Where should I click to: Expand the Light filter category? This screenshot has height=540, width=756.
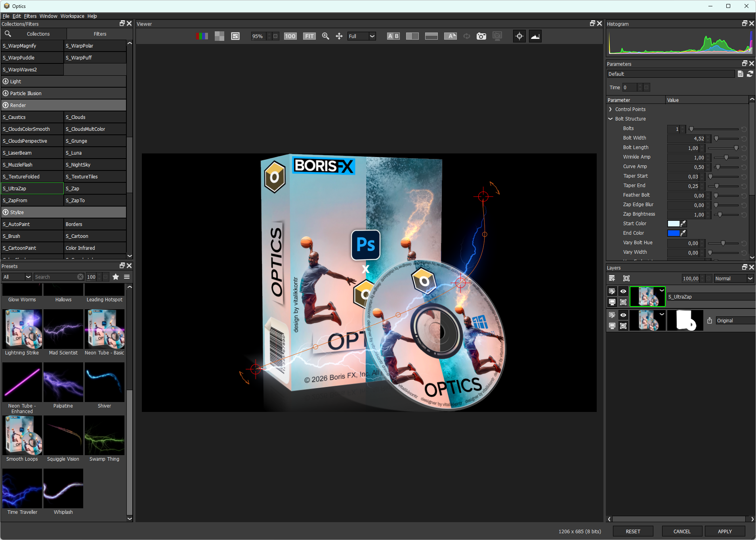[63, 82]
